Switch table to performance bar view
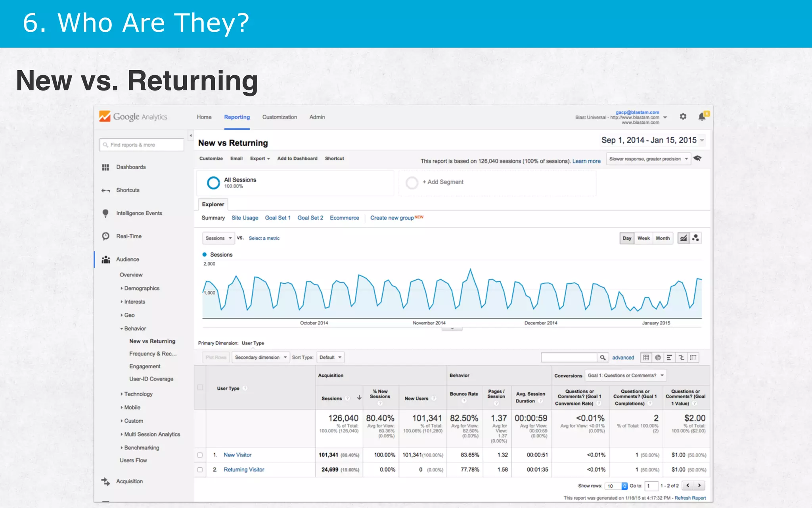812x508 pixels. click(669, 358)
